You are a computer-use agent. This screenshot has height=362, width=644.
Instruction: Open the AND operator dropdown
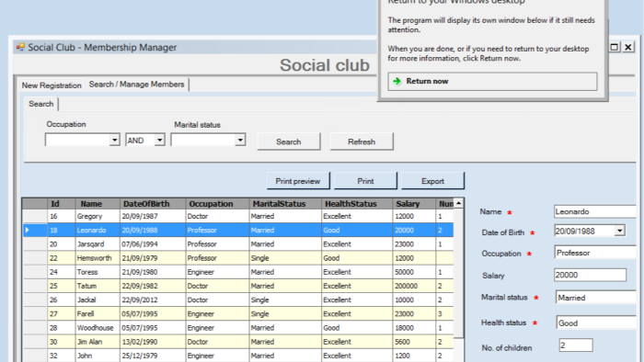(159, 141)
